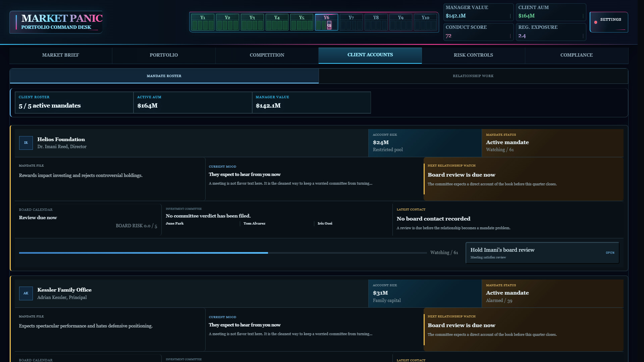The height and width of the screenshot is (362, 644).
Task: Open the Portfolio tab
Action: [164, 55]
